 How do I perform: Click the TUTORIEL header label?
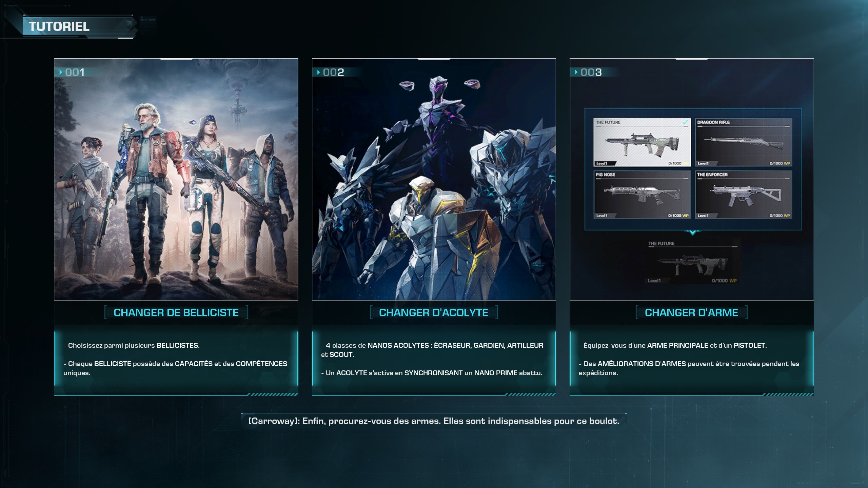[59, 26]
